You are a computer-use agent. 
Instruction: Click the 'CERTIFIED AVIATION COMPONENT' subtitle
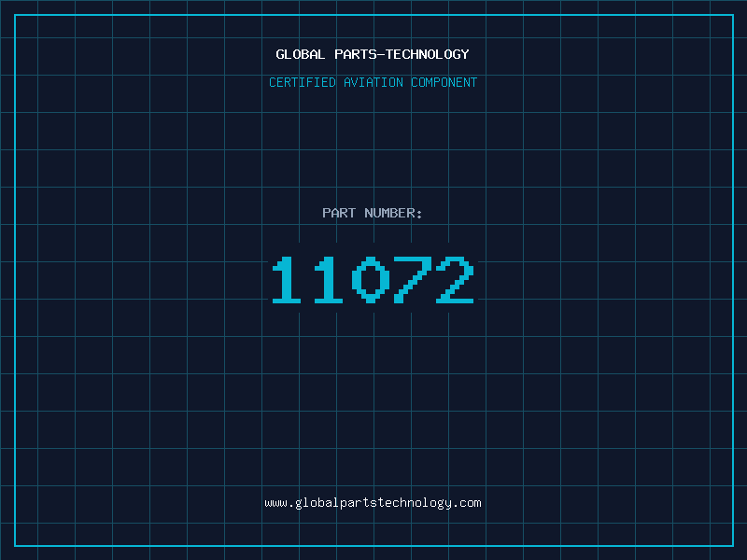(x=373, y=82)
